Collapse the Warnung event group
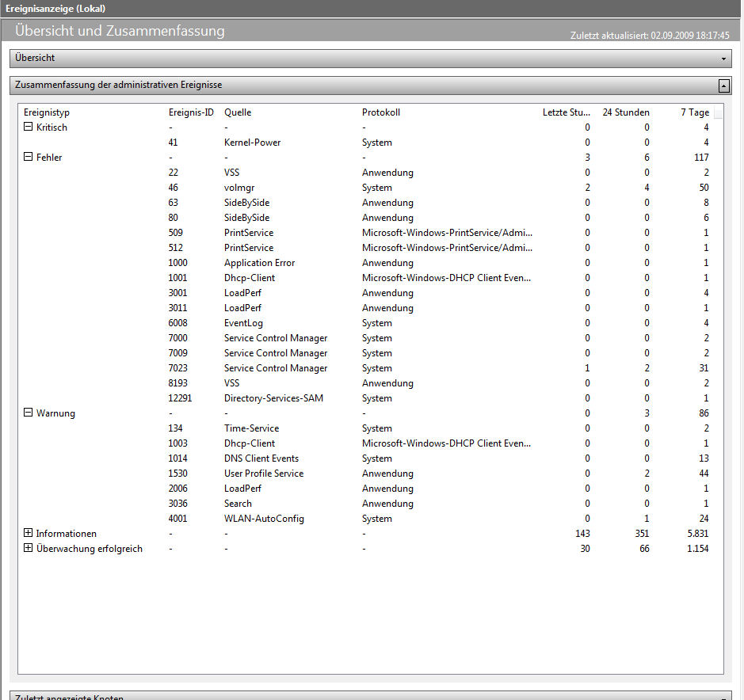744x700 pixels. tap(28, 413)
